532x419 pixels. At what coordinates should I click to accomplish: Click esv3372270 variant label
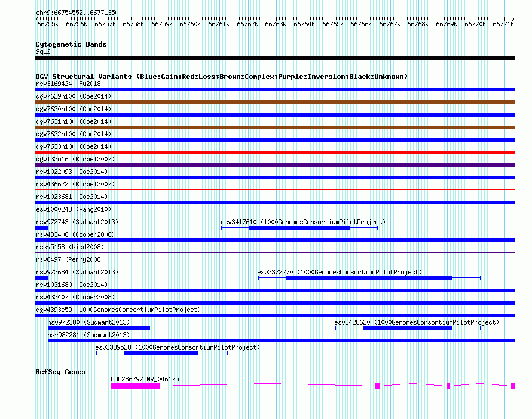coord(340,272)
